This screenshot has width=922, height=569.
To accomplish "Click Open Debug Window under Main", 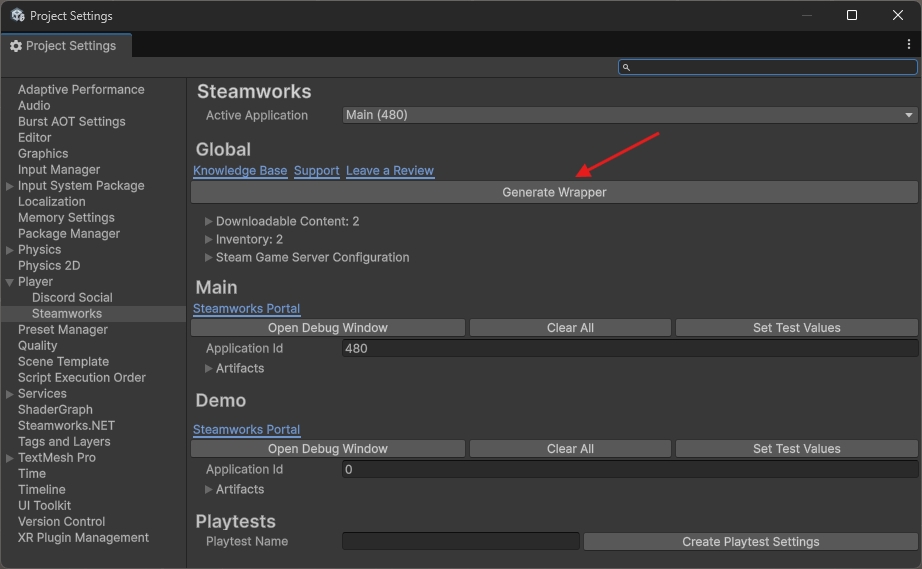I will click(328, 328).
